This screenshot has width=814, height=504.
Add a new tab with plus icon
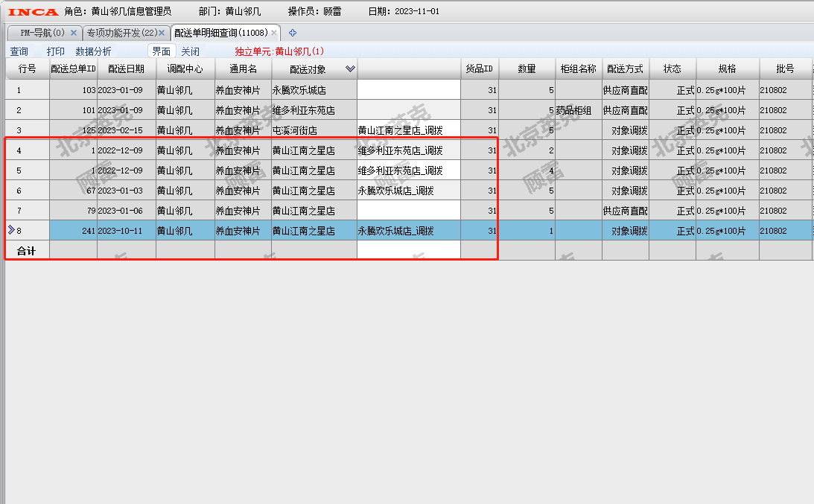point(293,33)
